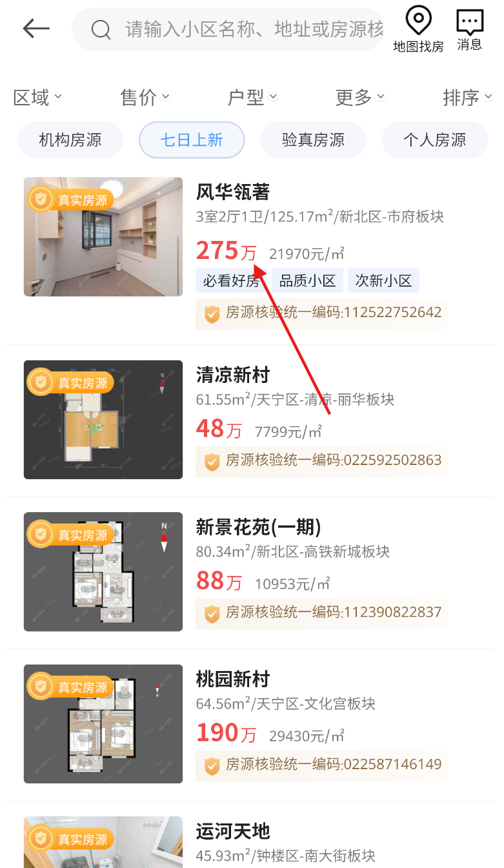Toggle the 机构房源 filter chip

pyautogui.click(x=70, y=139)
